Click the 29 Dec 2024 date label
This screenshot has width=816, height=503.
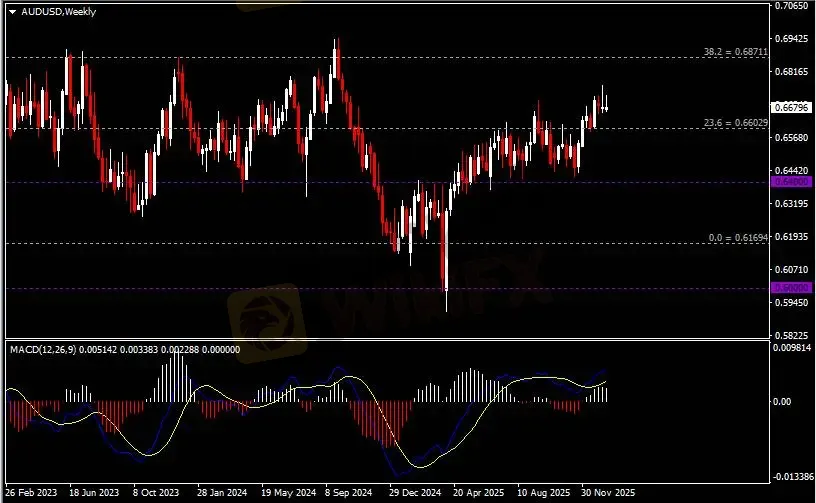coord(414,493)
